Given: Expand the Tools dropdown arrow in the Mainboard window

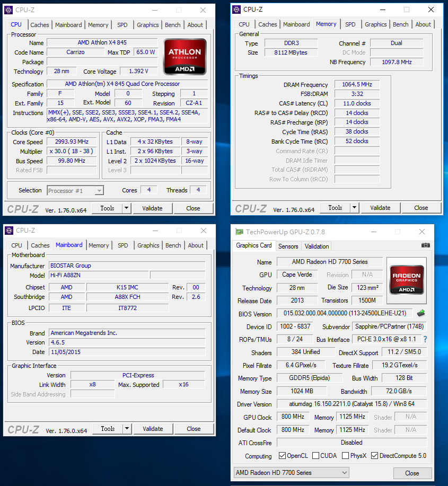Looking at the screenshot, I should click(x=127, y=428).
